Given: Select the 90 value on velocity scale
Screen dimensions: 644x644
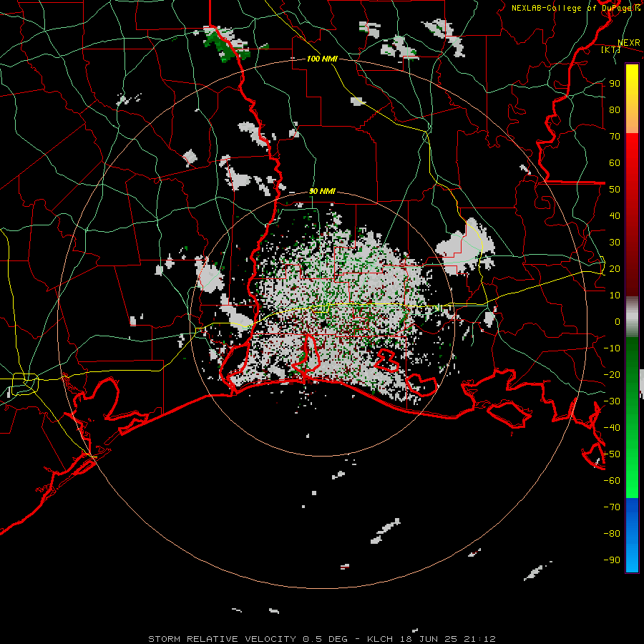Looking at the screenshot, I should 615,84.
